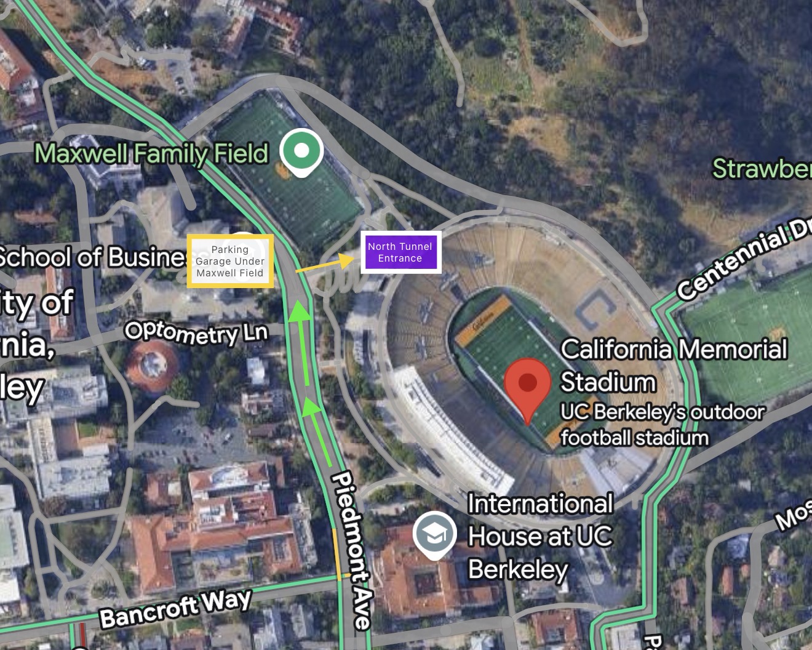Select the purple North Tunnel Entrance box
Viewport: 812px width, 650px height.
click(400, 252)
